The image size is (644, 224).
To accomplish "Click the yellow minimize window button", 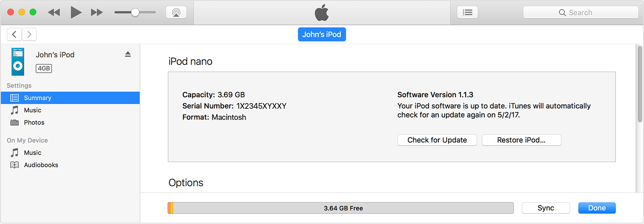I will pyautogui.click(x=22, y=12).
